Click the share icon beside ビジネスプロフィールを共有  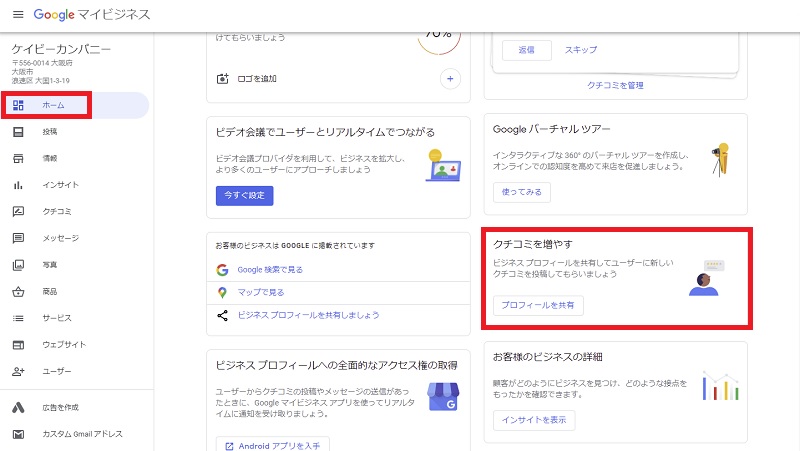[x=222, y=315]
